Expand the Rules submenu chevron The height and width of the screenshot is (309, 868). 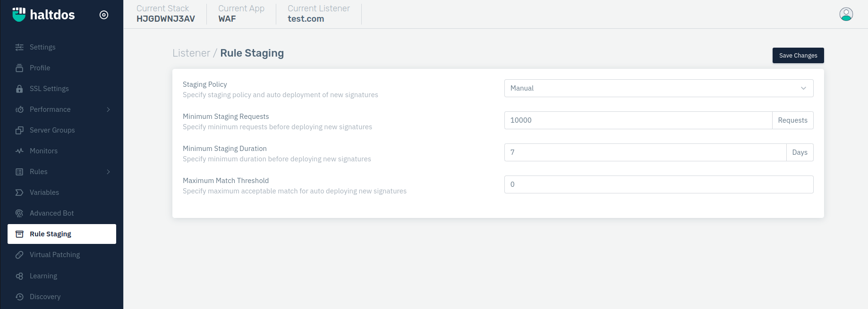point(108,172)
